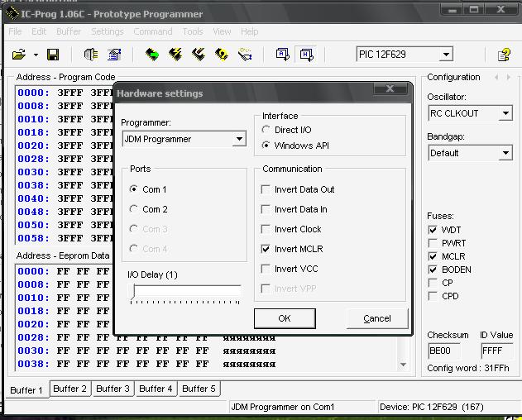This screenshot has height=420, width=522.
Task: Open the Settings menu
Action: point(108,31)
